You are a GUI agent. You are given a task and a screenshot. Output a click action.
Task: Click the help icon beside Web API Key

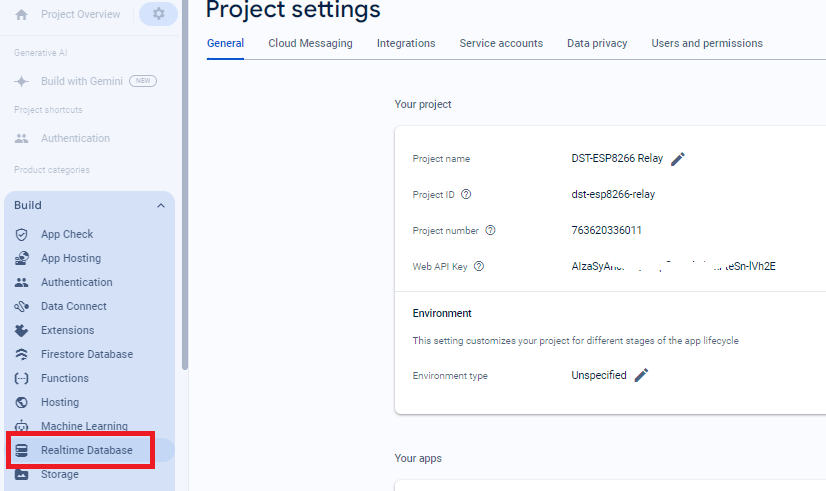(479, 267)
